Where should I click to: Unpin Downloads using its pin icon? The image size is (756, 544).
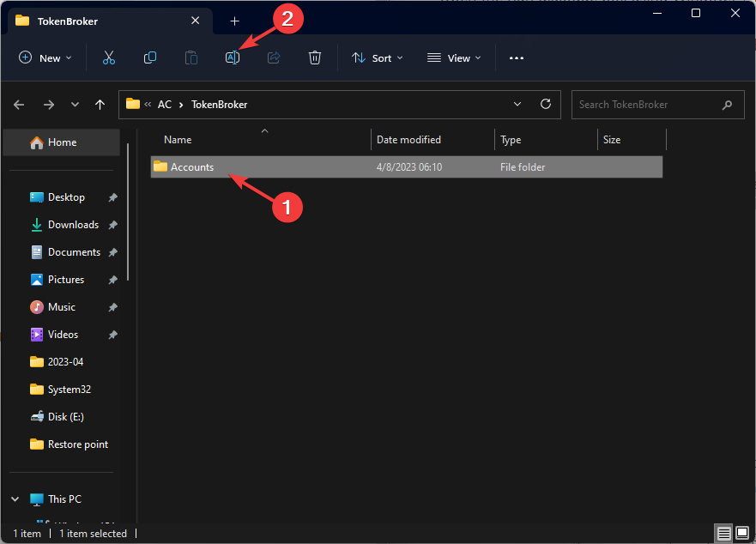[112, 225]
